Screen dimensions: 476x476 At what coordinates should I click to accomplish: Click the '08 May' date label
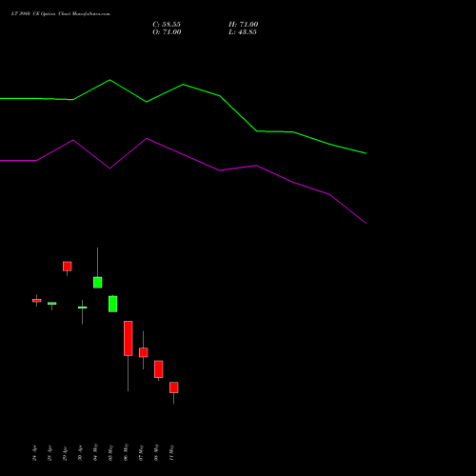click(156, 452)
